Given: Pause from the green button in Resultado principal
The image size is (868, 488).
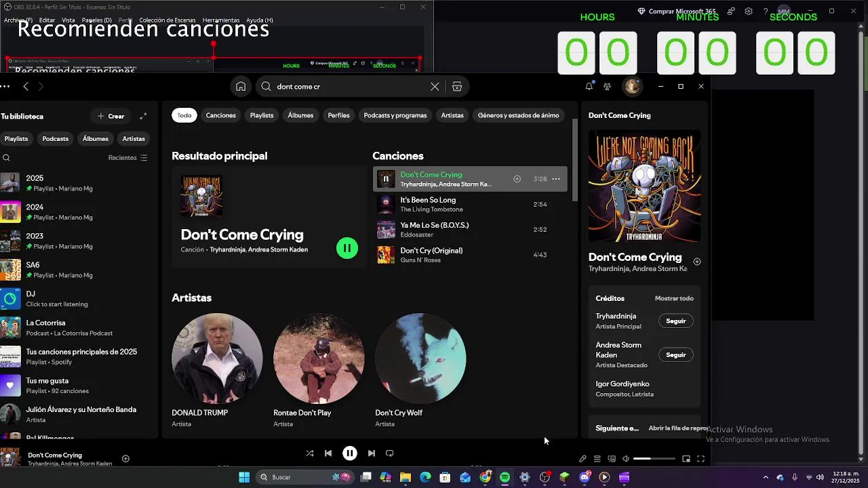Looking at the screenshot, I should (x=347, y=248).
